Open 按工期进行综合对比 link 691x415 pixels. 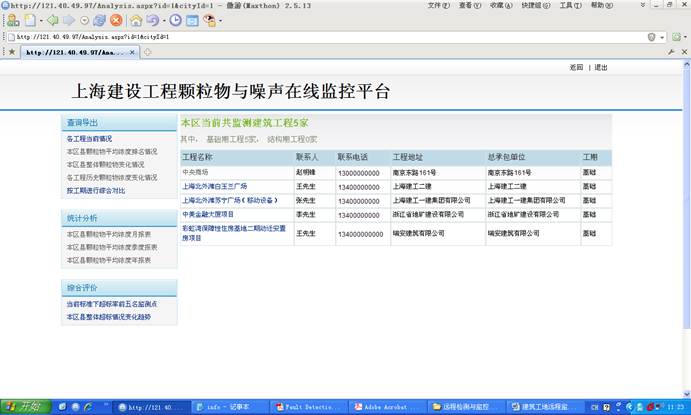coord(96,190)
